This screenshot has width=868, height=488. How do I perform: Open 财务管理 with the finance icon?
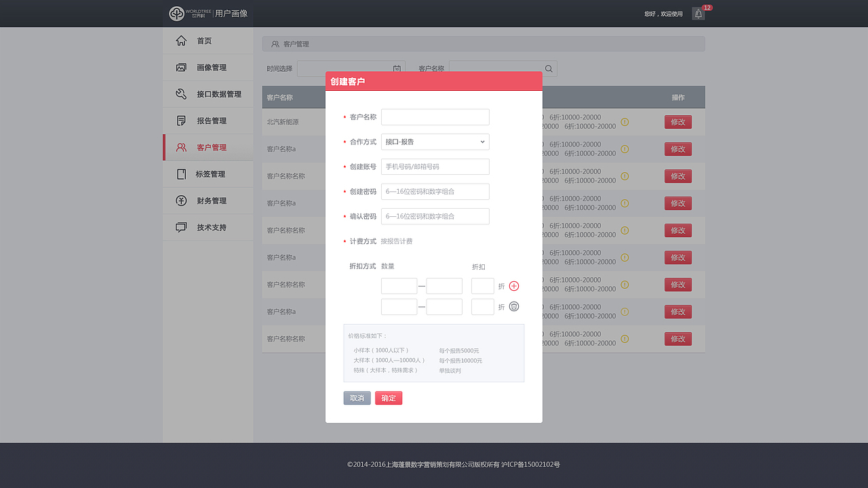tap(180, 201)
